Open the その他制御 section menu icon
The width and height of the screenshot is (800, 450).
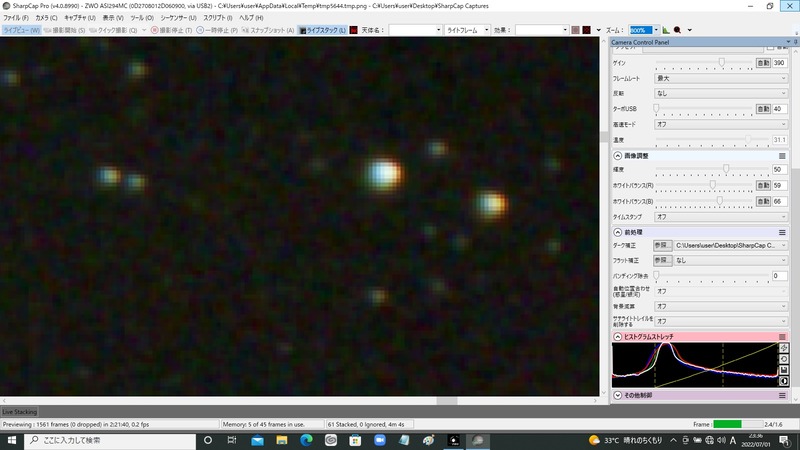pyautogui.click(x=782, y=395)
